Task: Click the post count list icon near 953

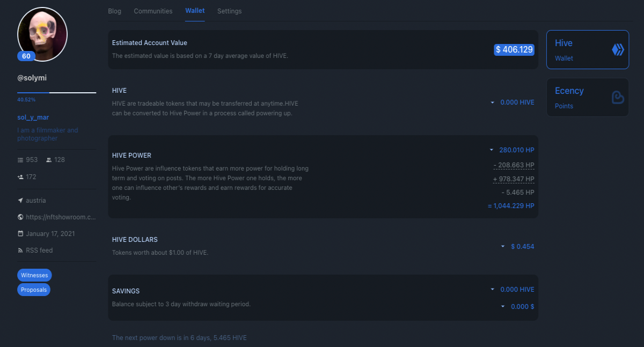Action: click(x=20, y=160)
